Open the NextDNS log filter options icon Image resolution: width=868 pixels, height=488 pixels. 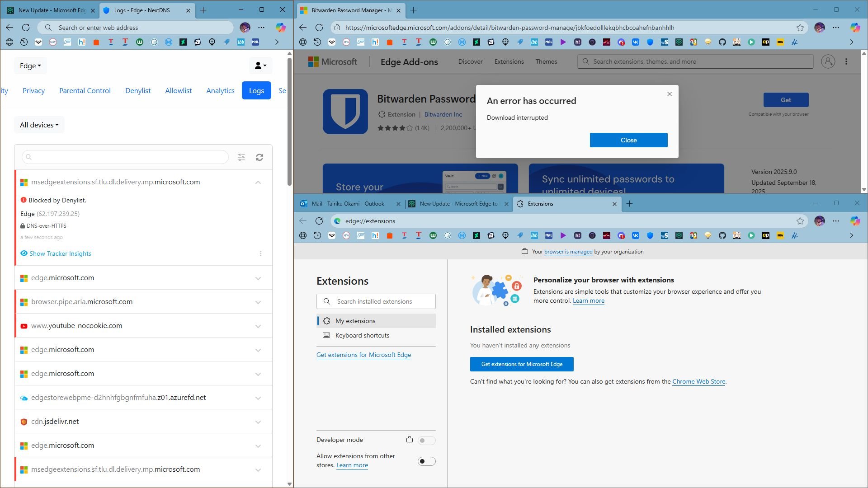coord(241,157)
